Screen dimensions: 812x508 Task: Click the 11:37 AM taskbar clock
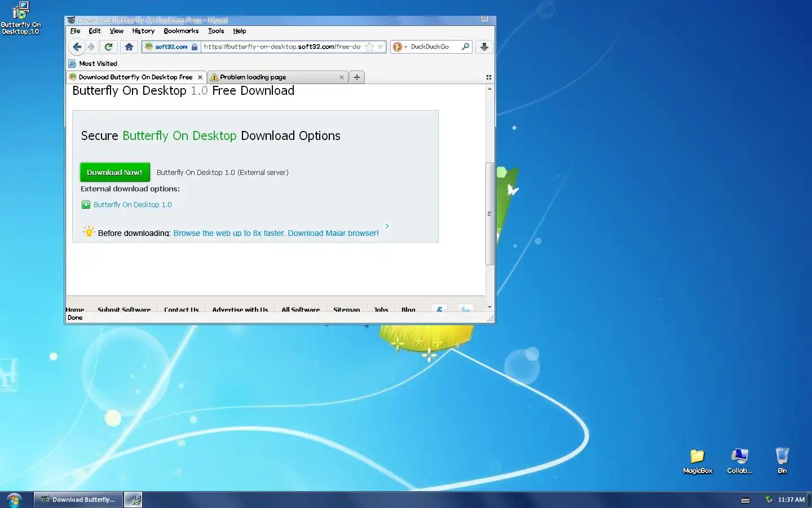(x=791, y=500)
